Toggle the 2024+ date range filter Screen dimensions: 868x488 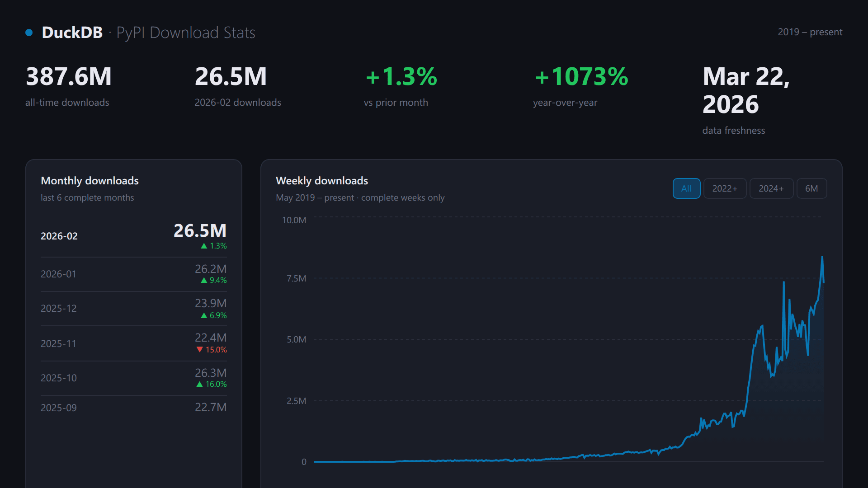click(771, 188)
